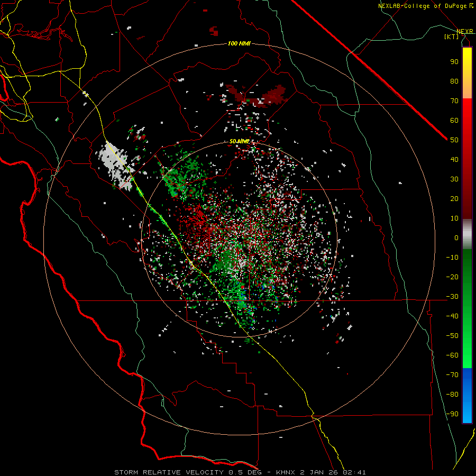
Task: Click the -10 value on the velocity scale
Action: point(452,258)
